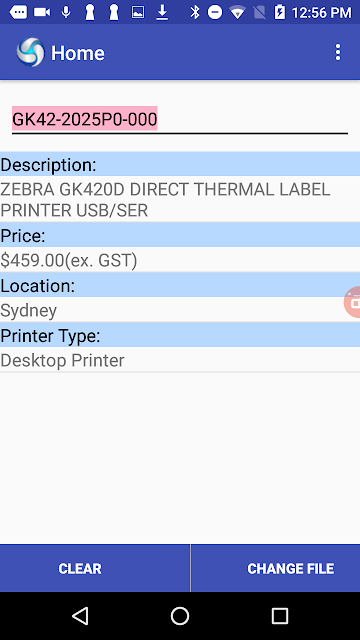Open recent apps with the square button
The image size is (360, 640).
[x=280, y=616]
